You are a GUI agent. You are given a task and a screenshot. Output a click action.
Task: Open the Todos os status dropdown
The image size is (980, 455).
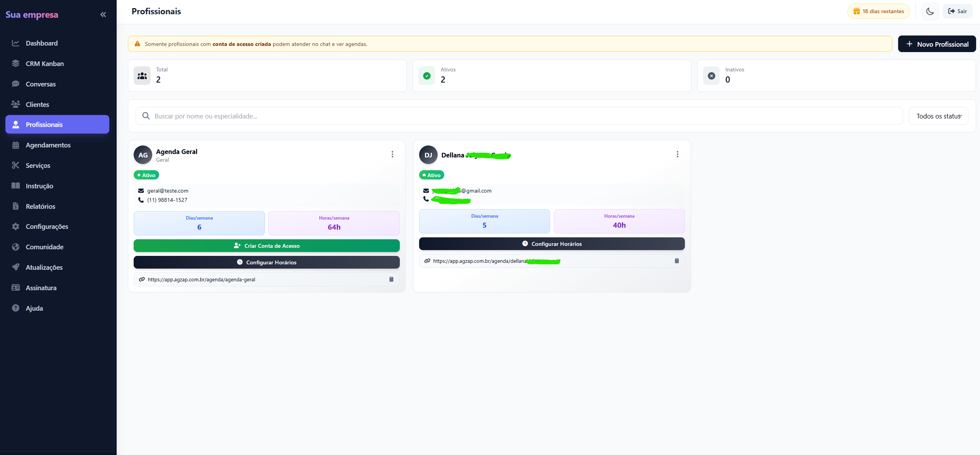938,116
